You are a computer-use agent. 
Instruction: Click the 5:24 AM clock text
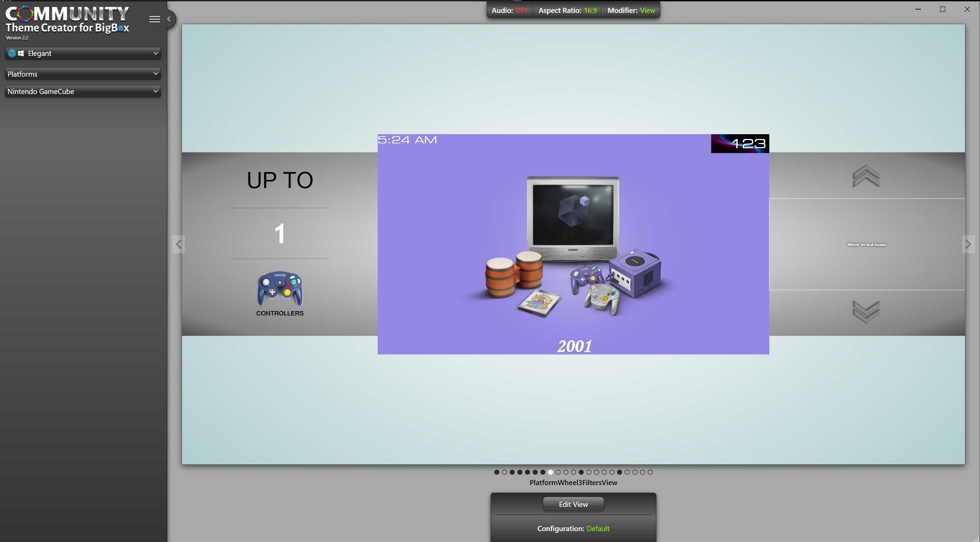(407, 140)
